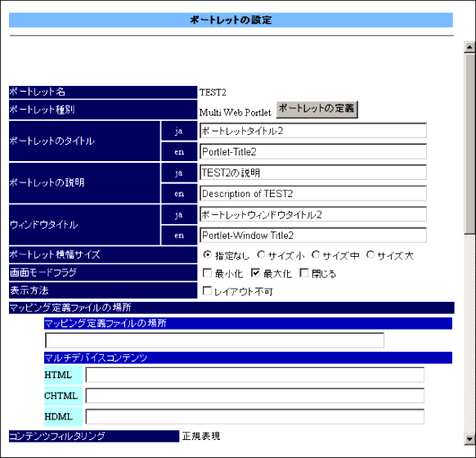The image size is (476, 458).
Task: Click the vertical scrollbar thumb
Action: [x=469, y=144]
